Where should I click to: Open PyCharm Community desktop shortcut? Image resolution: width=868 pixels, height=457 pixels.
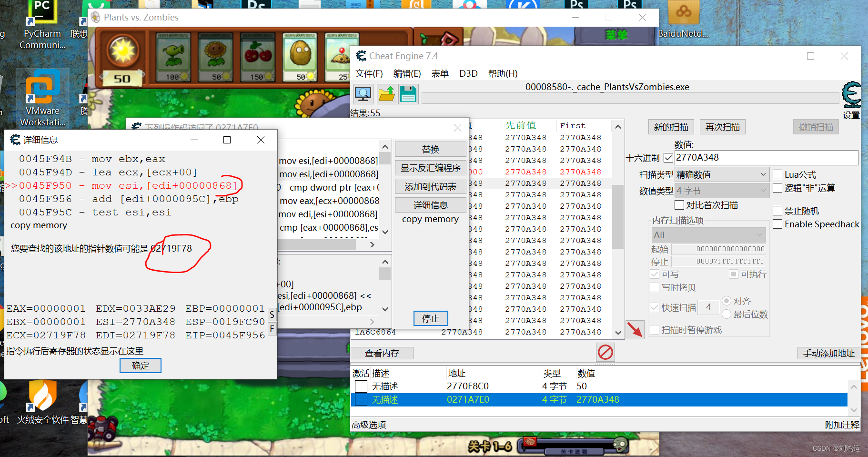[x=42, y=25]
